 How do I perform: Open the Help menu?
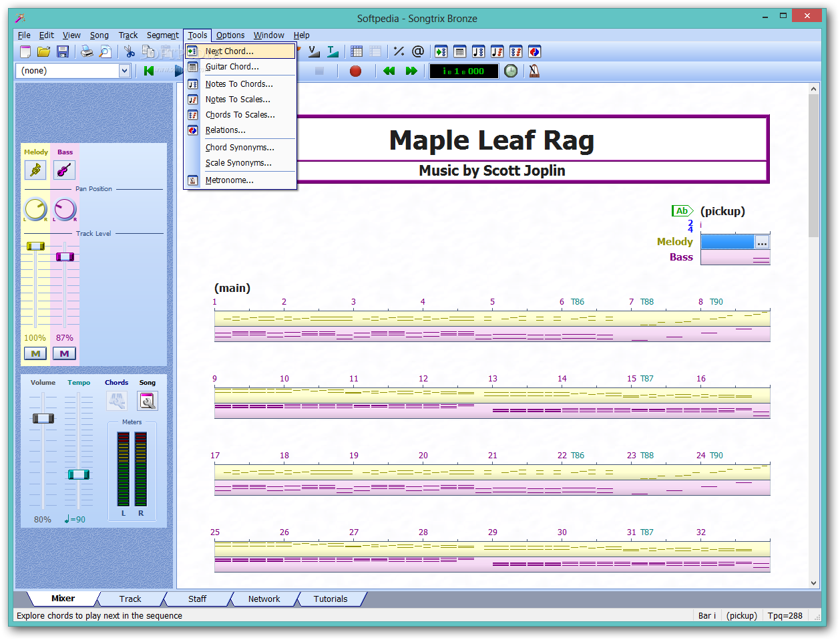point(302,35)
